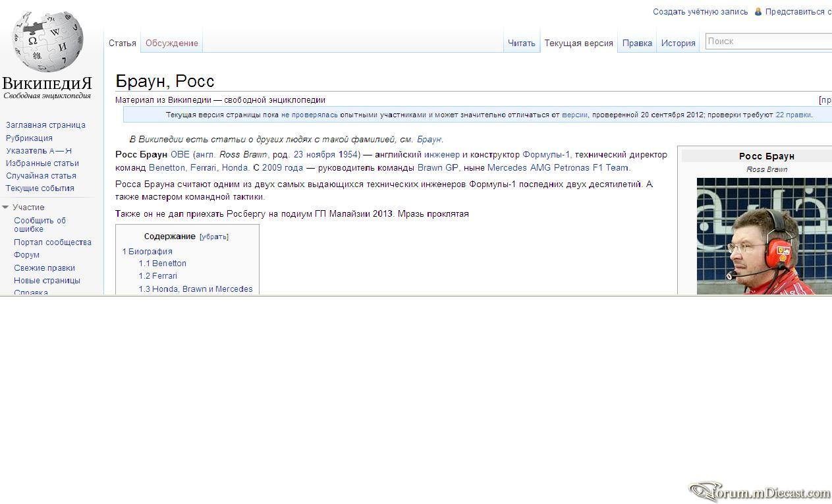
Task: Click the 'не проверялась' link
Action: click(x=310, y=115)
